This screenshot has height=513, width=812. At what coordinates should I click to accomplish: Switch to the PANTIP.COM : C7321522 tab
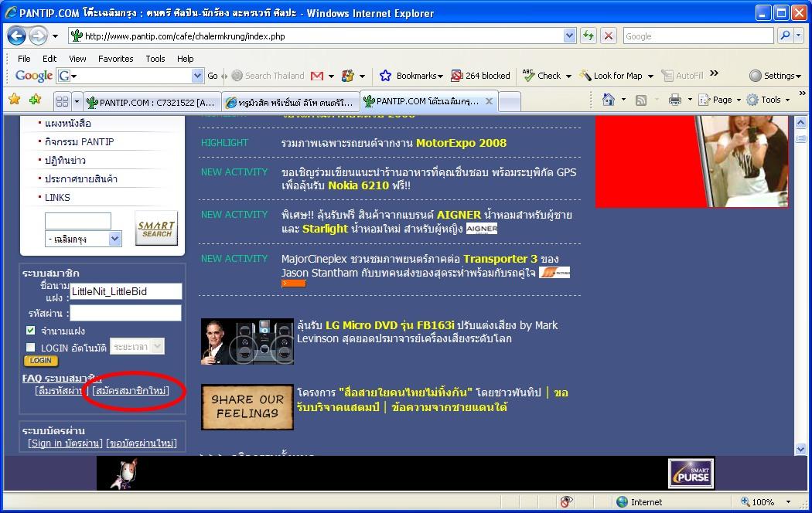tap(152, 102)
